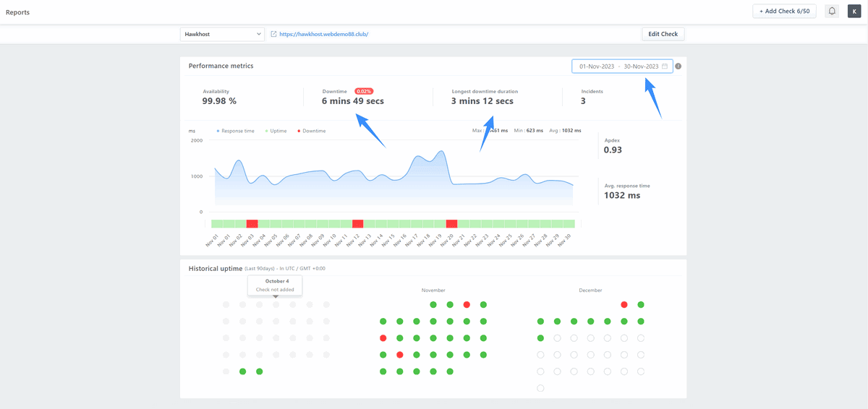Viewport: 868px width, 409px height.
Task: Click the Apdex 0.93 score
Action: (x=613, y=150)
